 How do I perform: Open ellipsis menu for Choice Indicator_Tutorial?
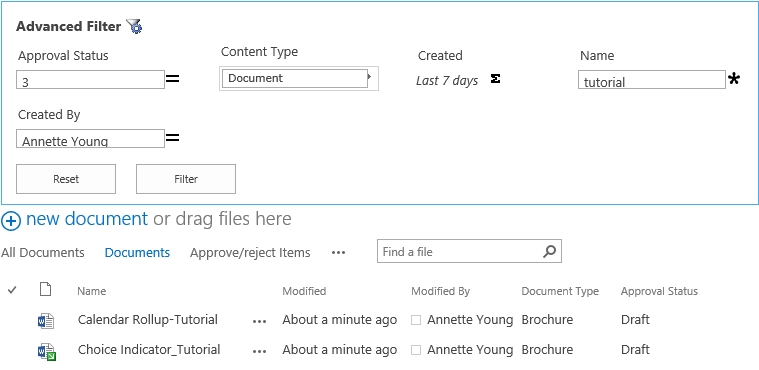pos(259,352)
